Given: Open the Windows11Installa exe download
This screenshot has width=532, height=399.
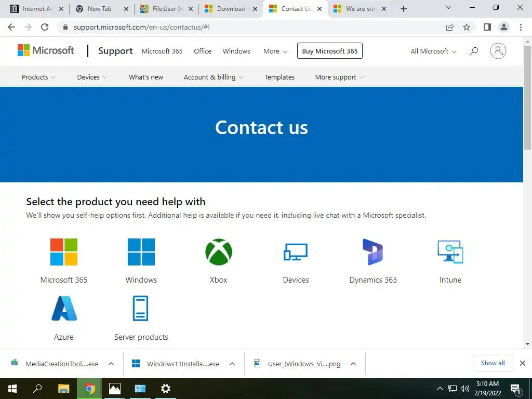Looking at the screenshot, I should [176, 364].
